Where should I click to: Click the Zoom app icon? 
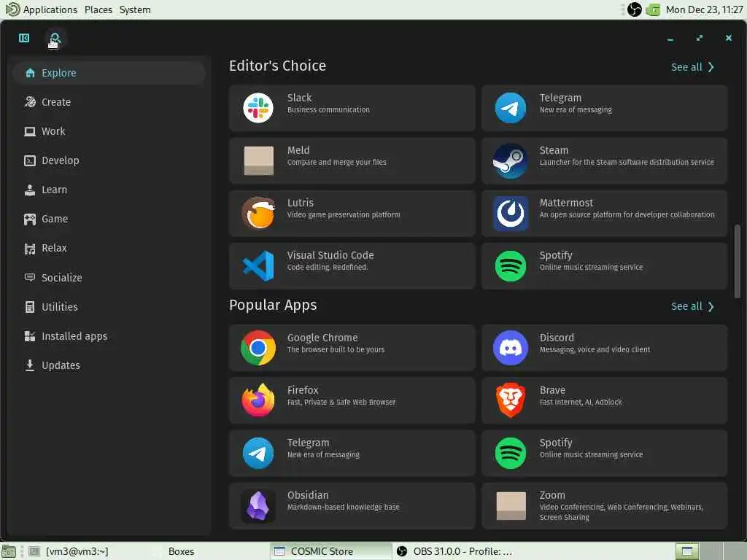tap(511, 506)
